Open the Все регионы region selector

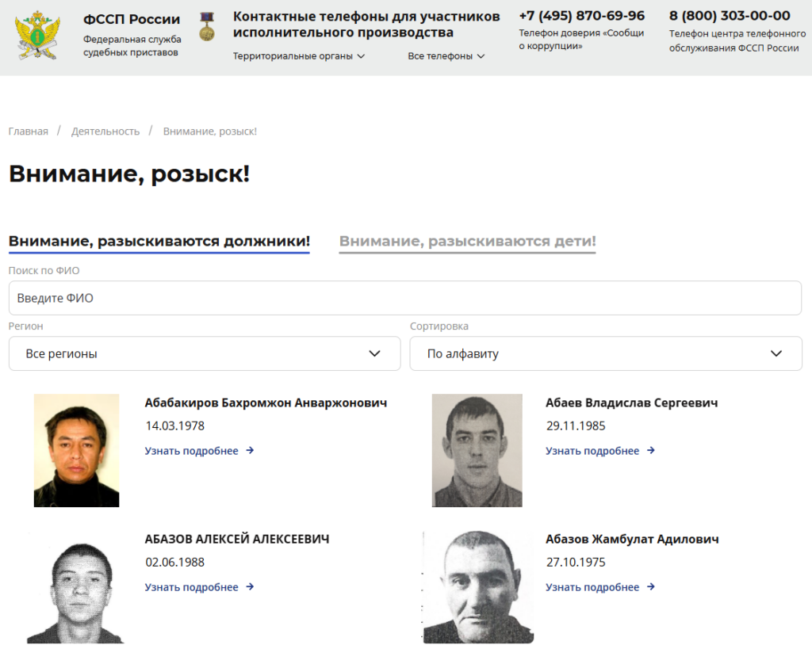(205, 353)
